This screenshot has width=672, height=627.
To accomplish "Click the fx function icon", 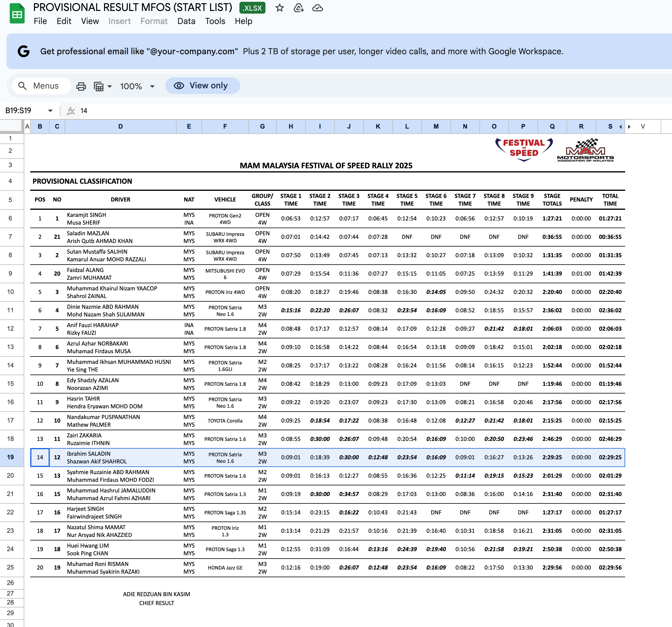I will [x=71, y=111].
